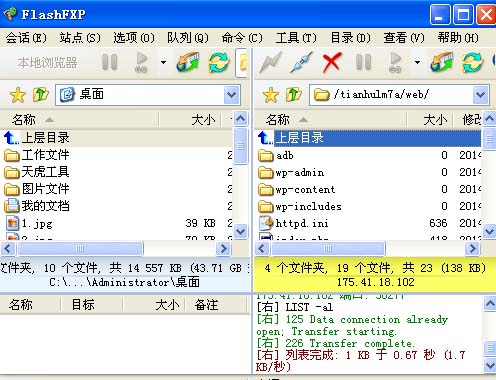Open the 站点(S) menu
Image resolution: width=496 pixels, height=380 pixels.
[x=80, y=38]
